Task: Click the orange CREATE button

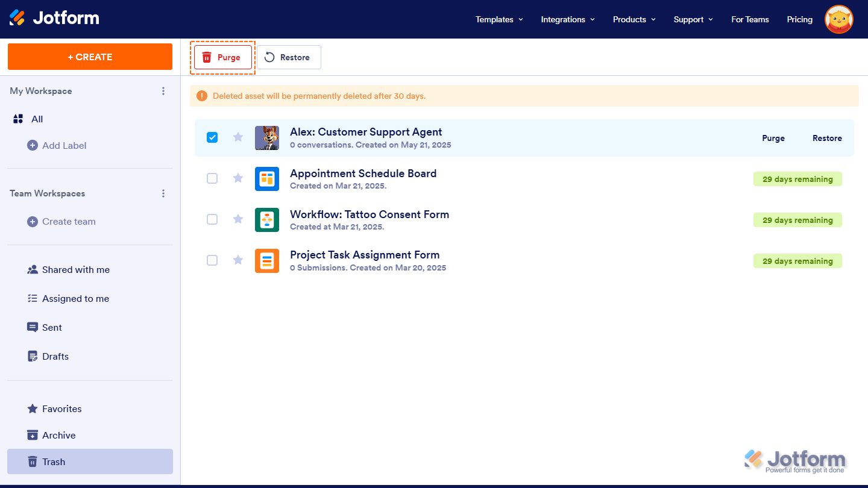Action: point(90,56)
